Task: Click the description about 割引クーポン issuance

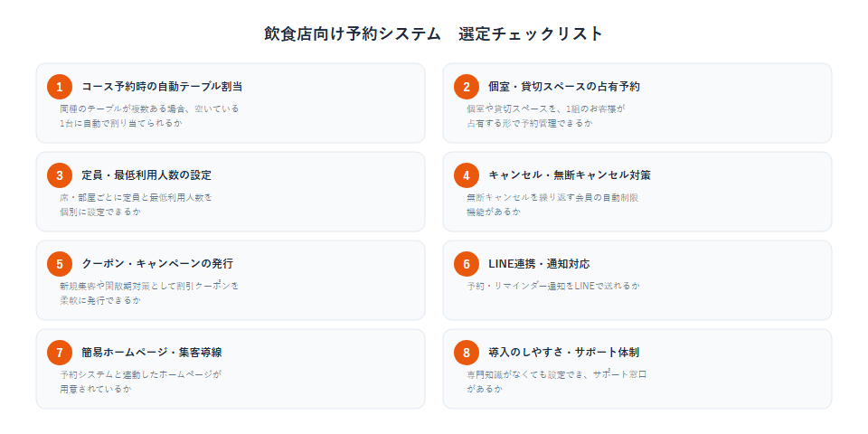Action: [x=149, y=293]
